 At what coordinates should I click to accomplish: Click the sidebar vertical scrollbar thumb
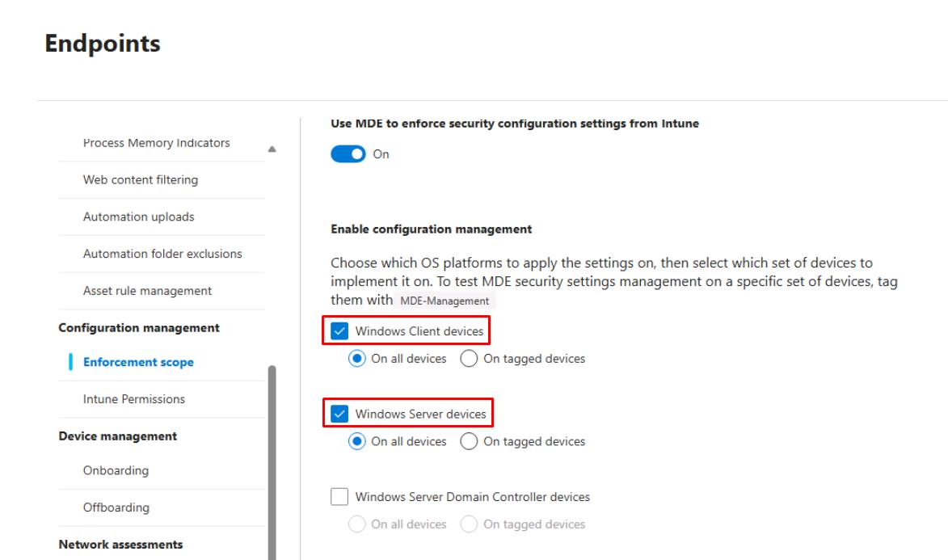point(272,461)
